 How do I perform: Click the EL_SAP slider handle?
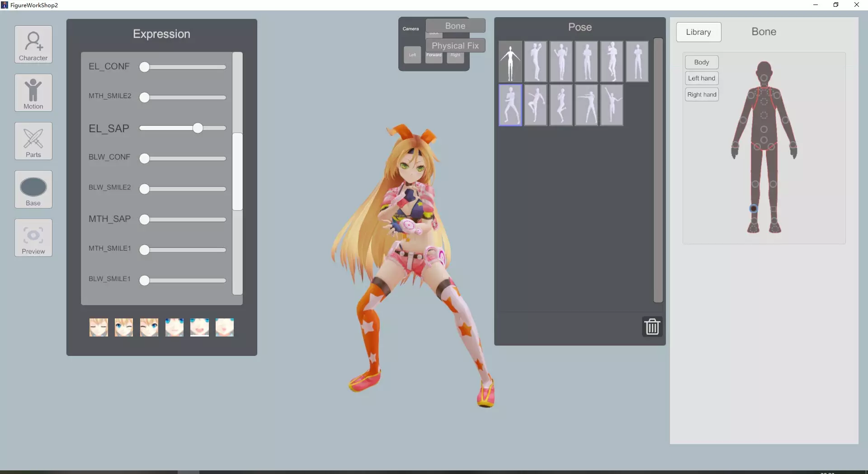point(199,128)
